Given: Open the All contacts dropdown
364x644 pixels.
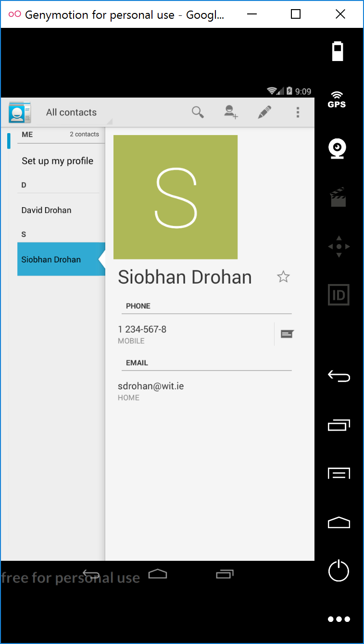Looking at the screenshot, I should pyautogui.click(x=76, y=112).
